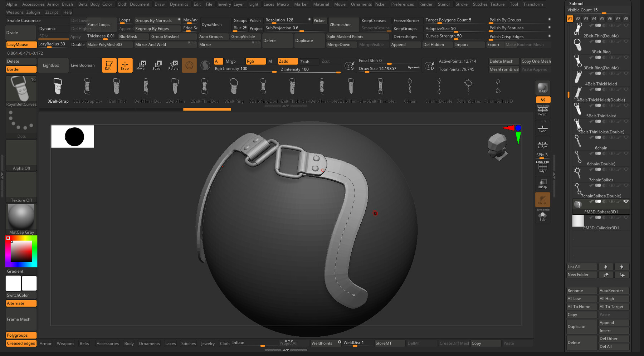644x356 pixels.
Task: Toggle the Zadd mode button
Action: click(288, 61)
